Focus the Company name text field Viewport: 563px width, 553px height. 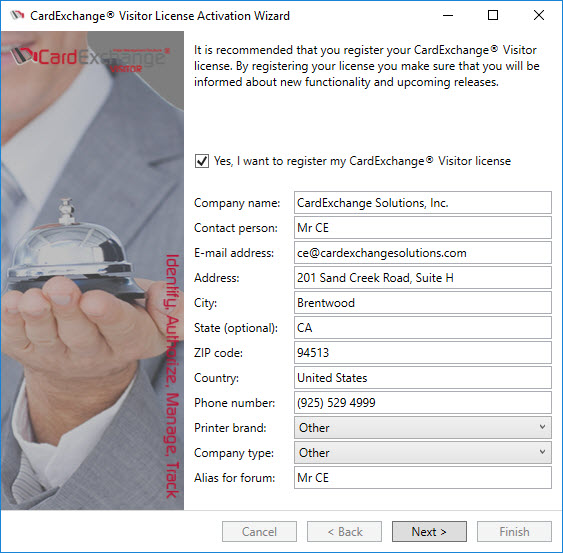[x=423, y=203]
